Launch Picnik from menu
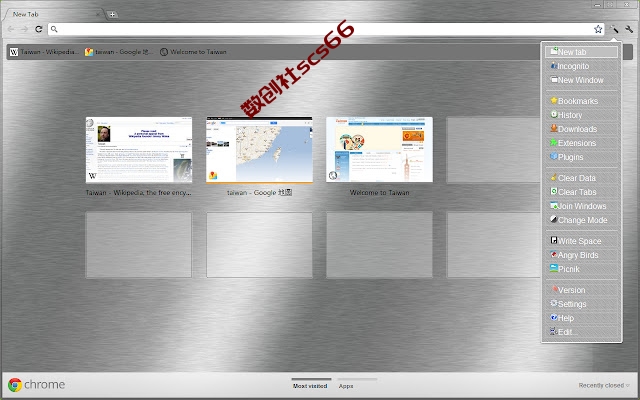This screenshot has height=400, width=640. click(581, 269)
